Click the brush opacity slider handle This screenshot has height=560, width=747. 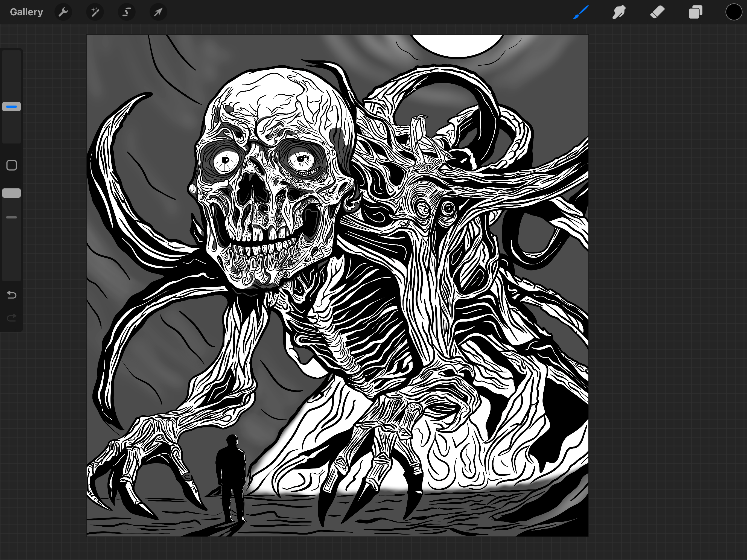pyautogui.click(x=11, y=193)
